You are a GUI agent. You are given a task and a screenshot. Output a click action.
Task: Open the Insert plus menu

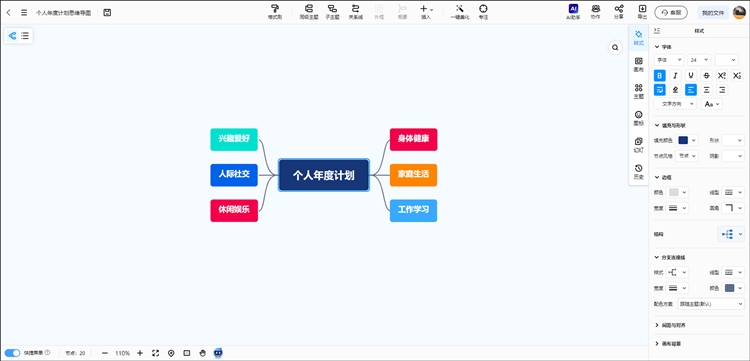[426, 12]
